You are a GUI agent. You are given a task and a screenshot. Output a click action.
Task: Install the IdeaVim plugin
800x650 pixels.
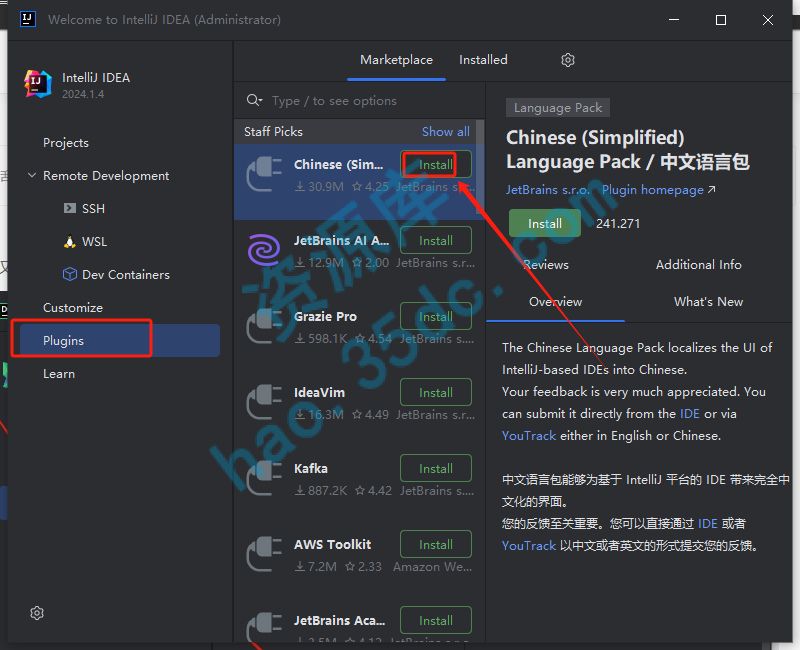pyautogui.click(x=436, y=392)
